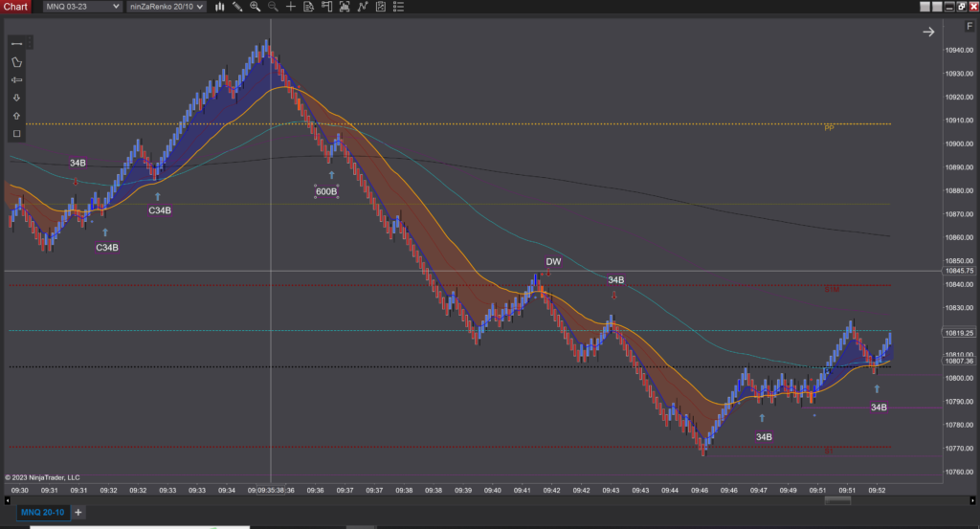980x529 pixels.
Task: Select the arrow up marker tool
Action: coord(17,116)
